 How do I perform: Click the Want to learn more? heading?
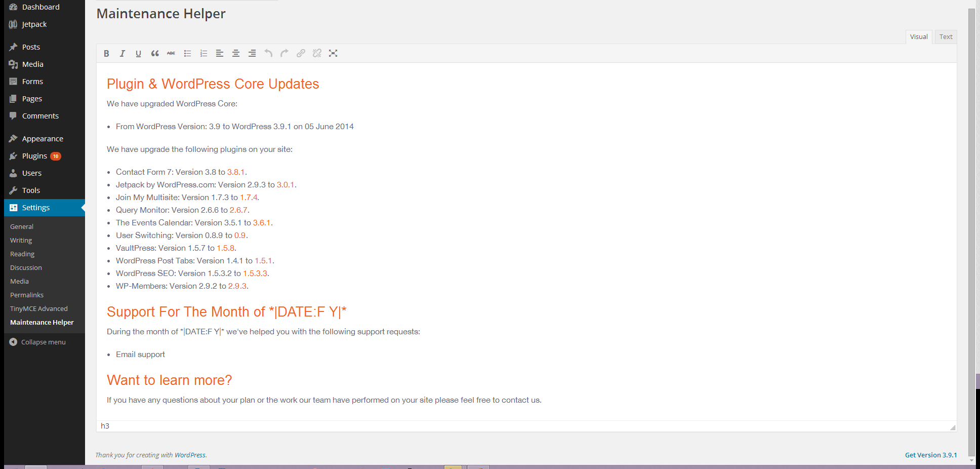click(169, 380)
